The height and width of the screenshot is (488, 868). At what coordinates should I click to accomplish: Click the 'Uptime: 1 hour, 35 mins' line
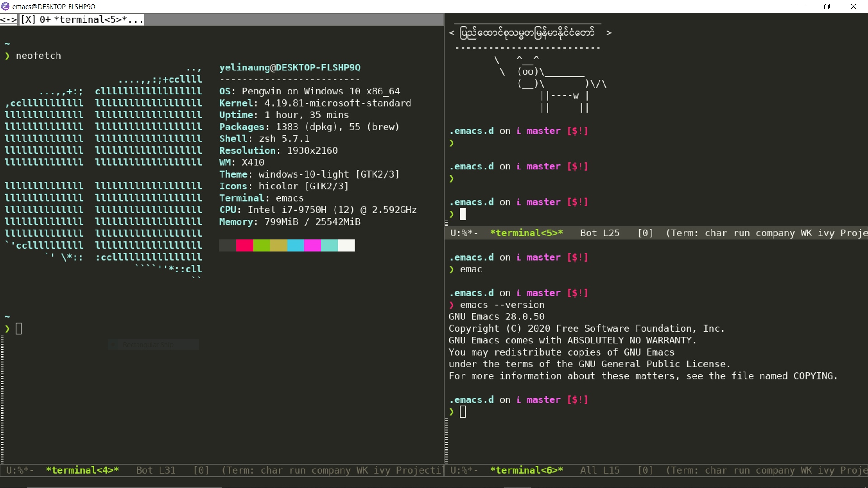tap(284, 115)
